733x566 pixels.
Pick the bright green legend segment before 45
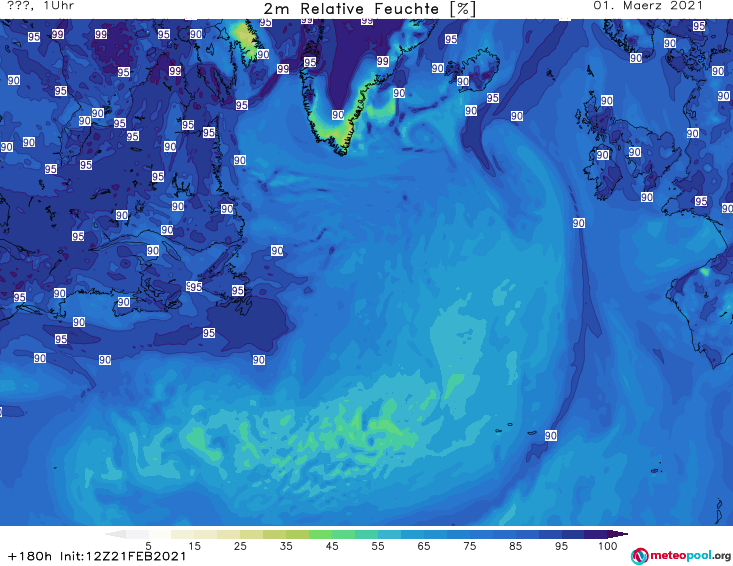coord(320,534)
